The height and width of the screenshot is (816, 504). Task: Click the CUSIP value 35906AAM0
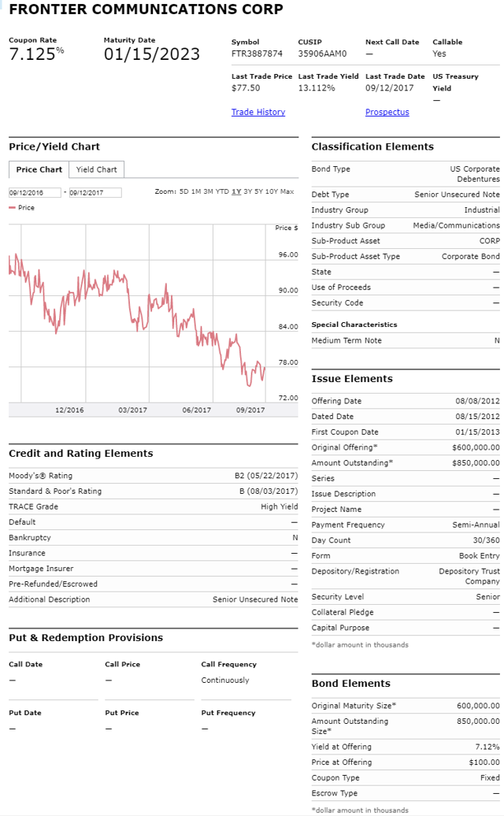(x=322, y=54)
